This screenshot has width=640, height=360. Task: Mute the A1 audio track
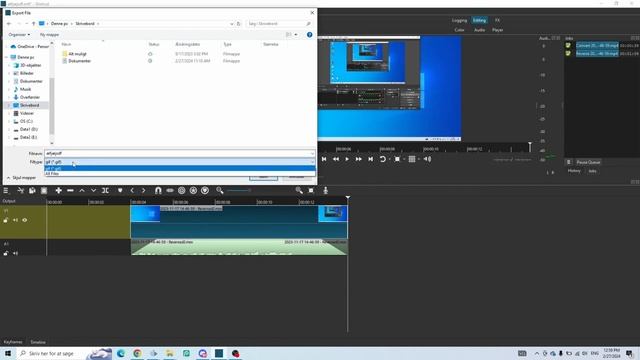[16, 253]
